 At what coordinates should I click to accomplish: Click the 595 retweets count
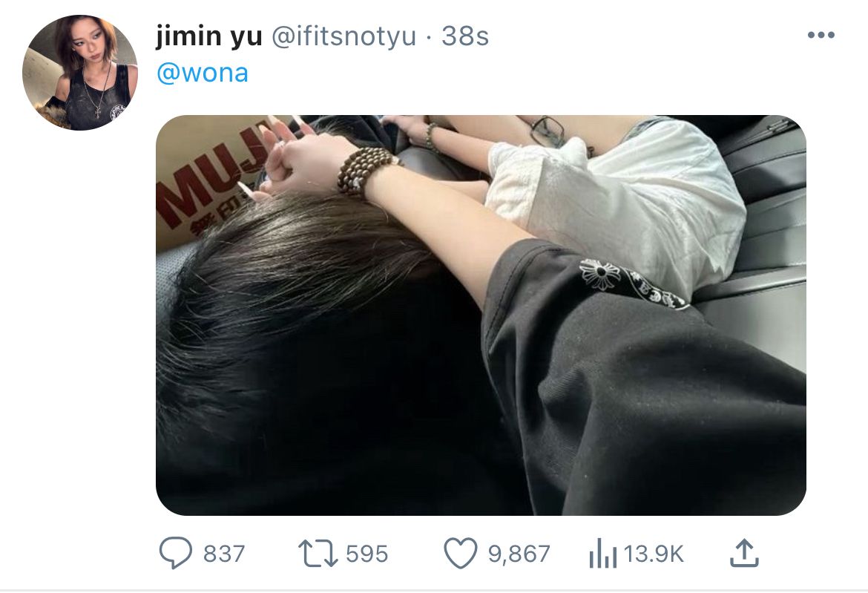pyautogui.click(x=367, y=554)
